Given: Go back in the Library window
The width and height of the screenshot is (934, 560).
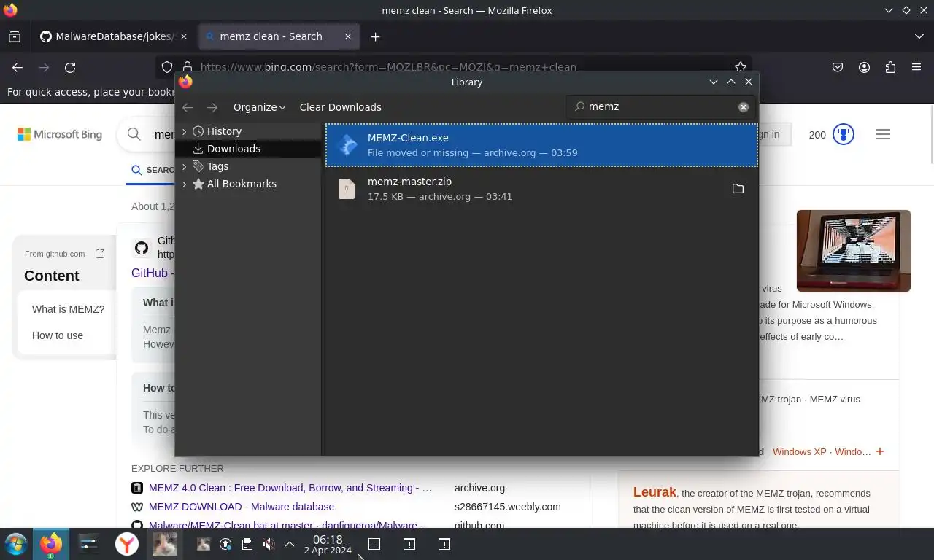Looking at the screenshot, I should (x=188, y=107).
